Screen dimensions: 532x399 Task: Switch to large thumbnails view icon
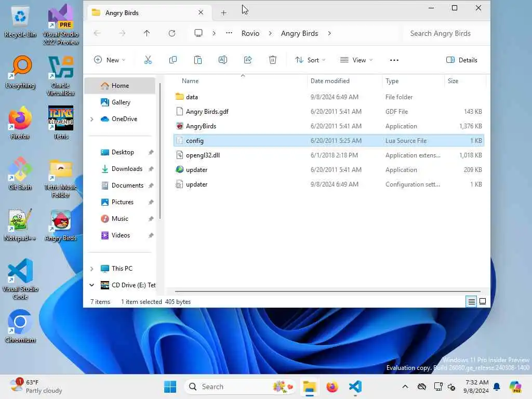[483, 301]
